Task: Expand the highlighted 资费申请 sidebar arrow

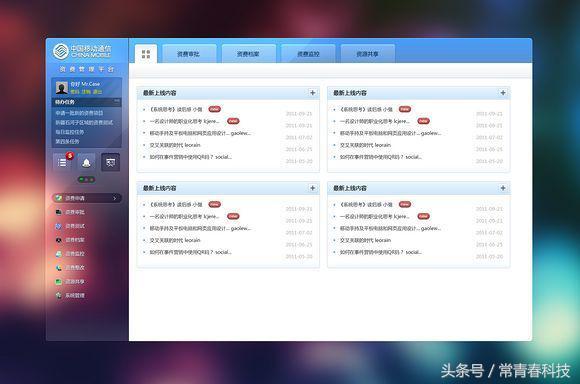Action: tap(115, 198)
